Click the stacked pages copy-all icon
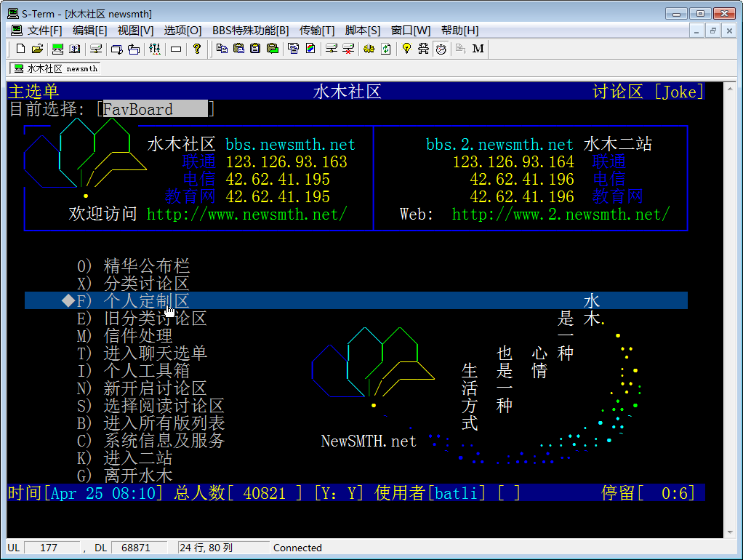743x560 pixels. (x=293, y=49)
